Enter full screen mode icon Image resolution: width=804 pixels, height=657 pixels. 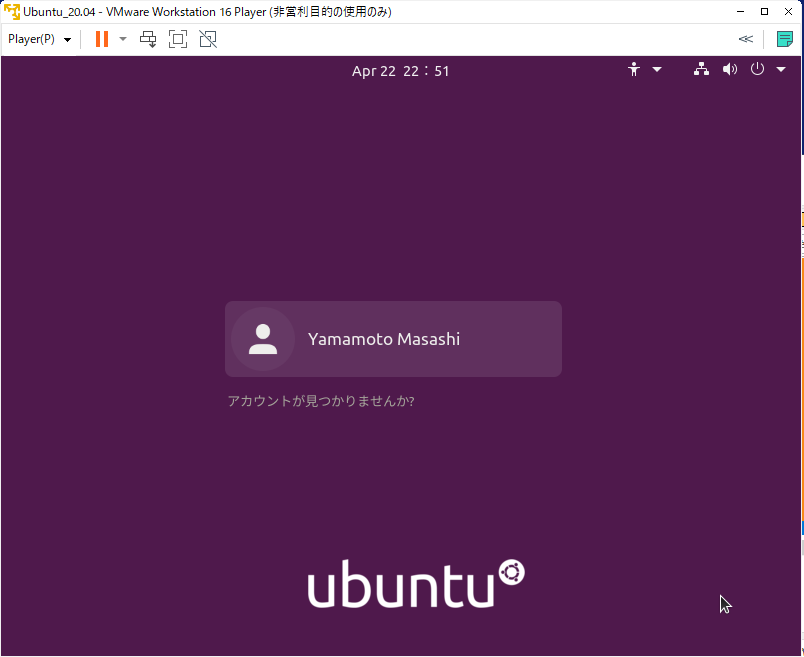(x=178, y=39)
